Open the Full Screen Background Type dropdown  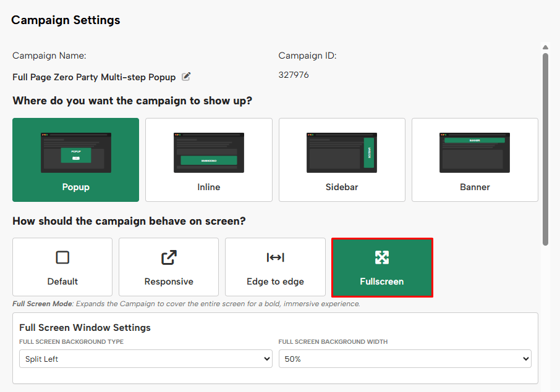[146, 359]
